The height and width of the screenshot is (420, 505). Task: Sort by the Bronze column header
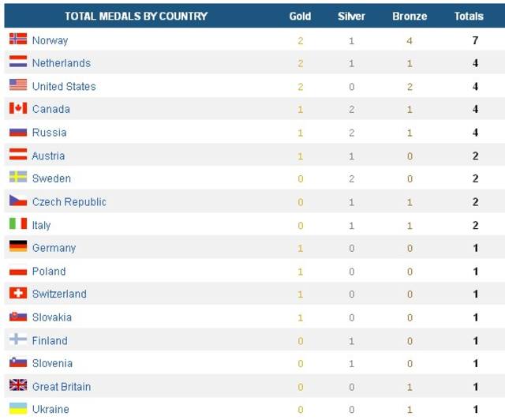click(410, 16)
